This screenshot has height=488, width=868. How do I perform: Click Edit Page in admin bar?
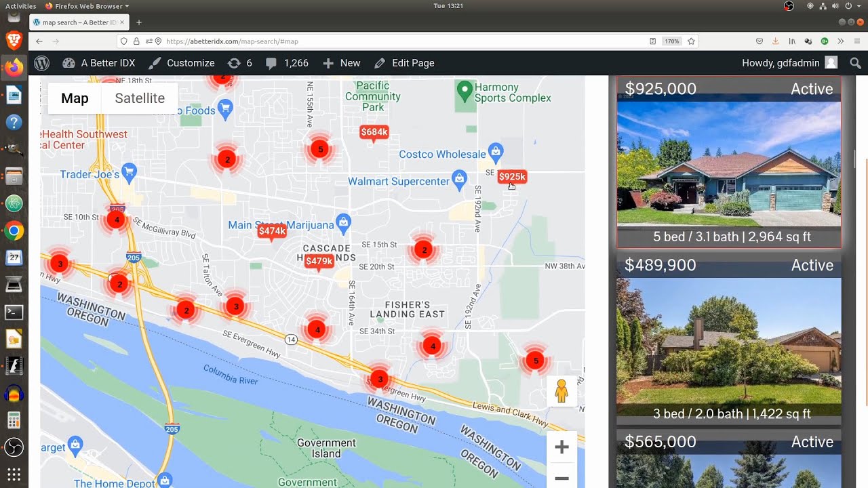coord(404,63)
